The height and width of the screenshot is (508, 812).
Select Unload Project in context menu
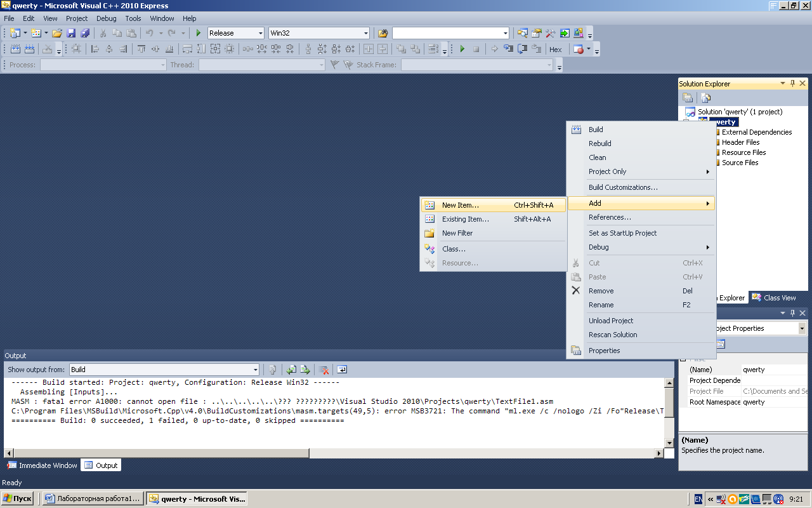pos(641,321)
